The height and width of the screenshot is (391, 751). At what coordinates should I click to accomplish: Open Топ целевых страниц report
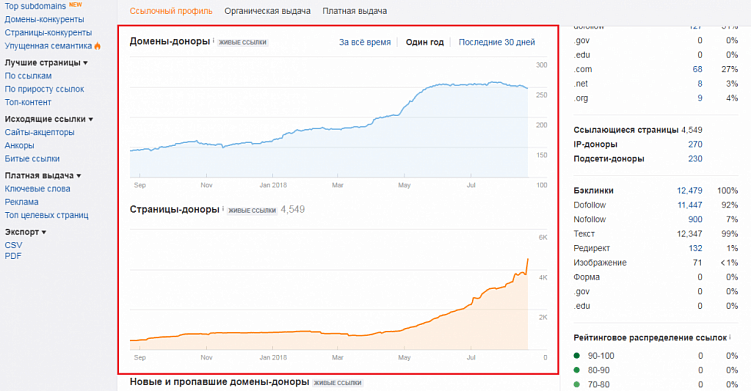(46, 215)
